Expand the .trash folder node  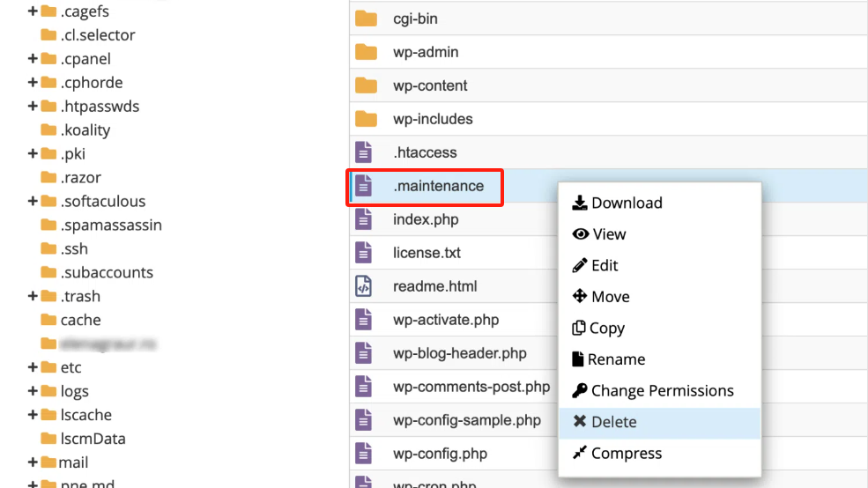point(33,296)
